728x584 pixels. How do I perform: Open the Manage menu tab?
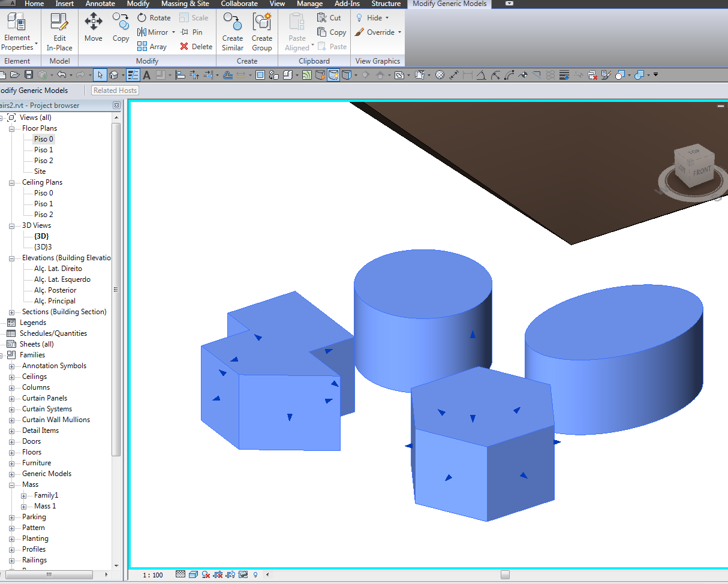(309, 4)
